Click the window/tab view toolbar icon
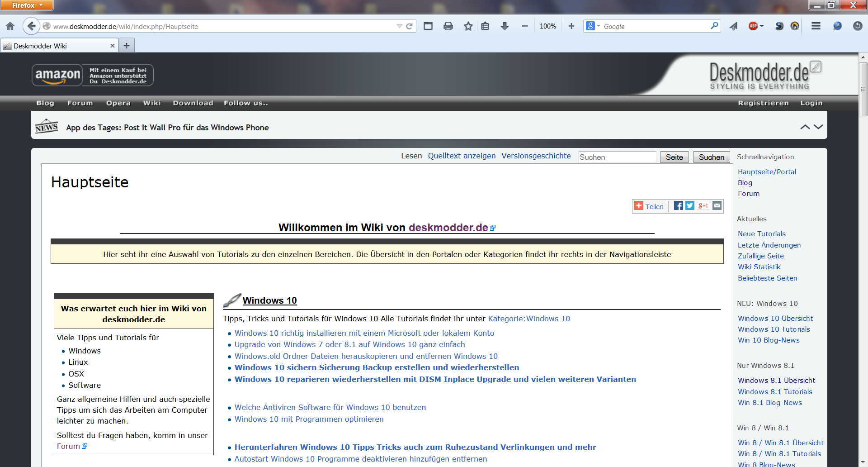Image resolution: width=868 pixels, height=467 pixels. [428, 26]
